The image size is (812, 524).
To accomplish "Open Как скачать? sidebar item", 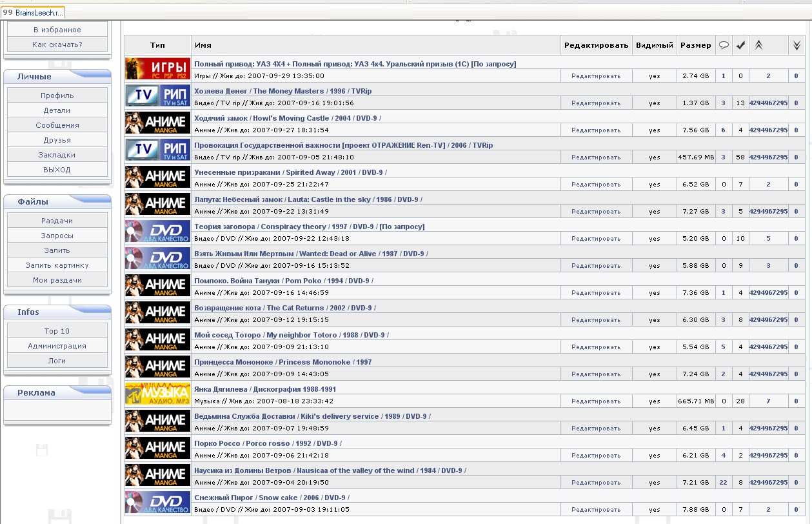I will [57, 45].
